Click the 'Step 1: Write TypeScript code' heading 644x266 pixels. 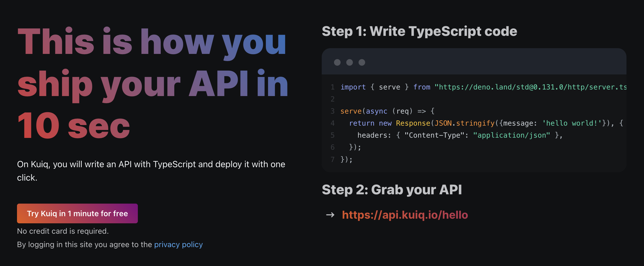pyautogui.click(x=420, y=31)
